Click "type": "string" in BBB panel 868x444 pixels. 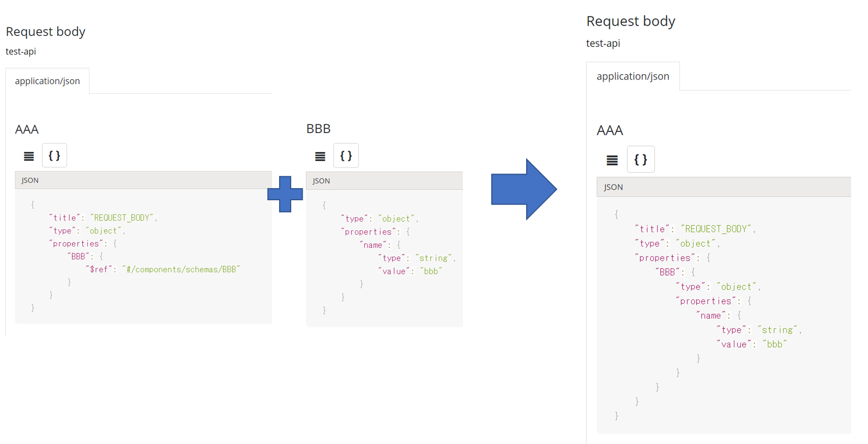[x=417, y=258]
